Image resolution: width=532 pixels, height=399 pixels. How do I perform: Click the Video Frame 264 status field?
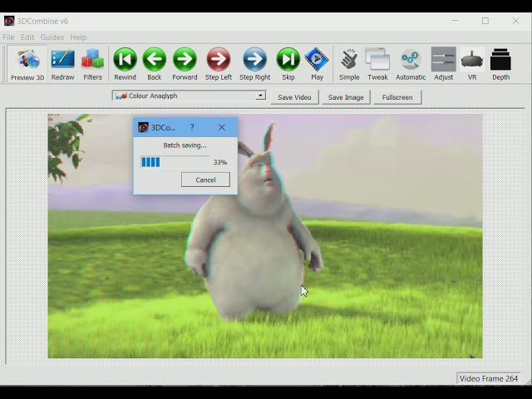pyautogui.click(x=489, y=378)
